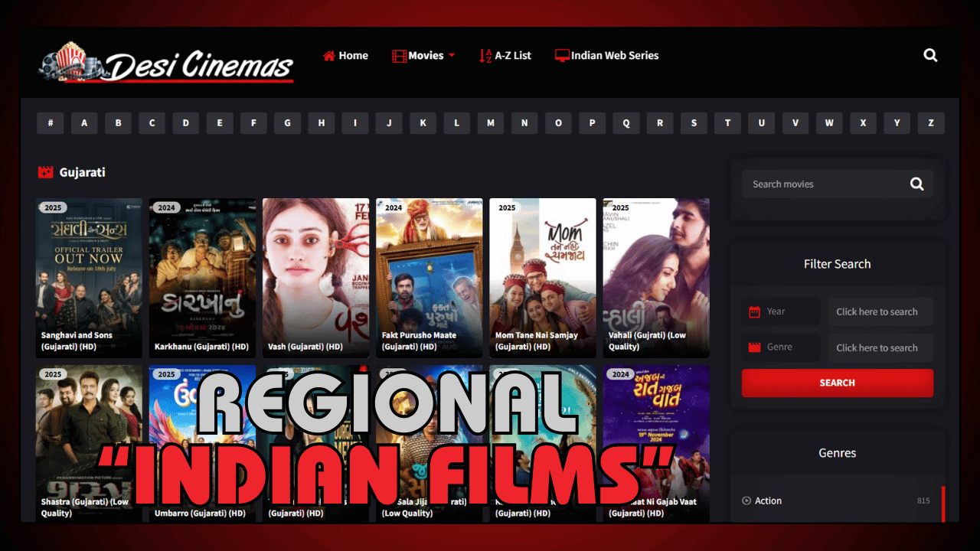Filter titles by letter I

point(355,123)
